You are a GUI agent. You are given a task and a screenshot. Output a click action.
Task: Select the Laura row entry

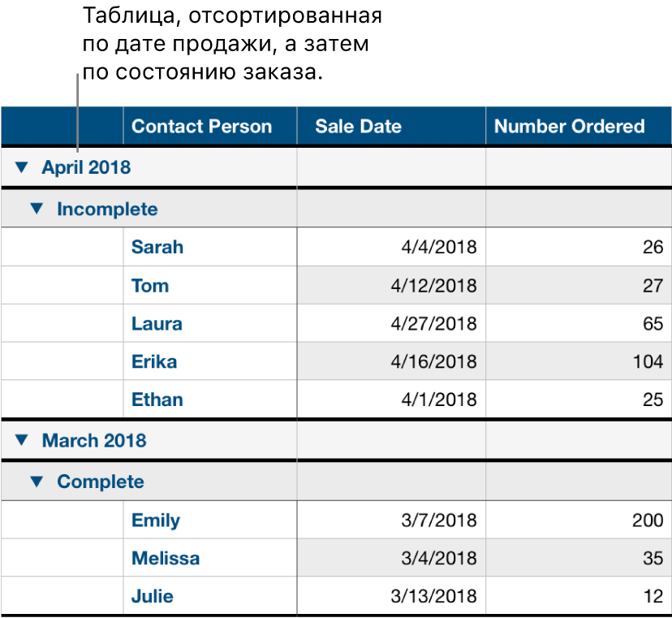[x=156, y=323]
